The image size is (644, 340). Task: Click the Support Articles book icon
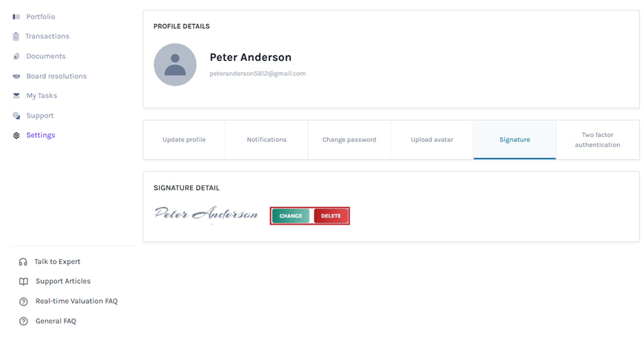[x=23, y=282]
